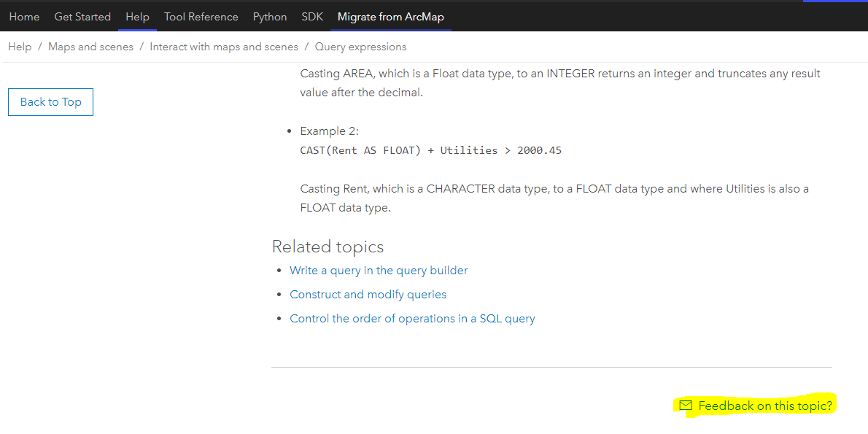Viewport: 868px width, 434px height.
Task: Switch to the Python section
Action: pos(270,17)
